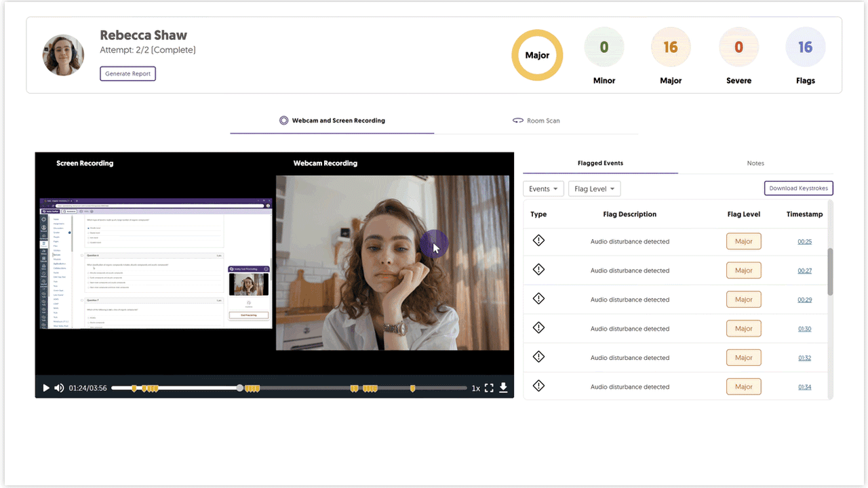
Task: Click the Major flags count circle
Action: tap(670, 47)
